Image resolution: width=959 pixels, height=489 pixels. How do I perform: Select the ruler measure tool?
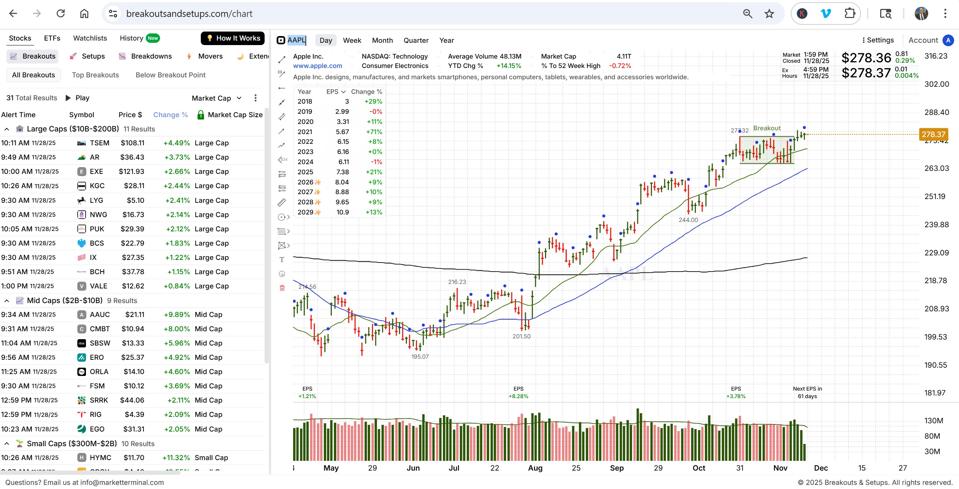281,203
